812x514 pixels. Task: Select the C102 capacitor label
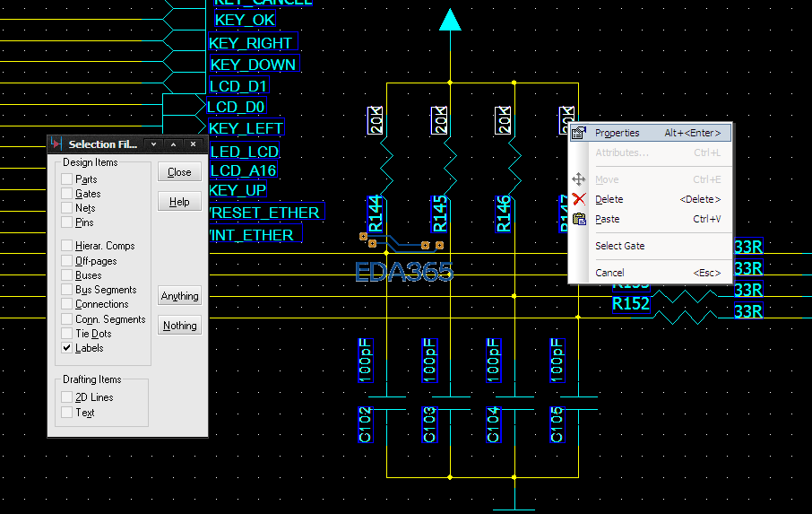[x=366, y=424]
